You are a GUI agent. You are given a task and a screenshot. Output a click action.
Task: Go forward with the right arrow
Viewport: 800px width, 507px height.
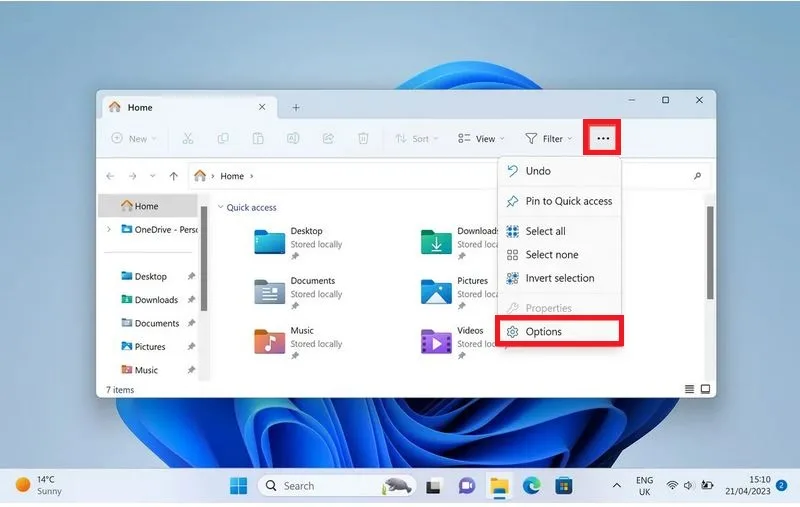click(133, 176)
